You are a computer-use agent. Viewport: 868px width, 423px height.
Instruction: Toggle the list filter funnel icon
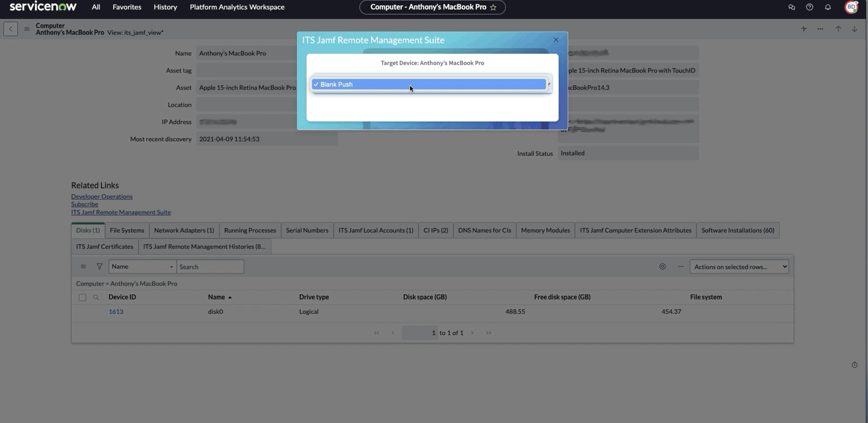pos(99,267)
